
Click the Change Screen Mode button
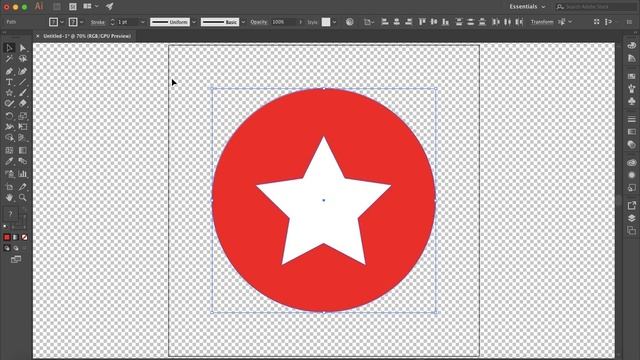tap(16, 259)
